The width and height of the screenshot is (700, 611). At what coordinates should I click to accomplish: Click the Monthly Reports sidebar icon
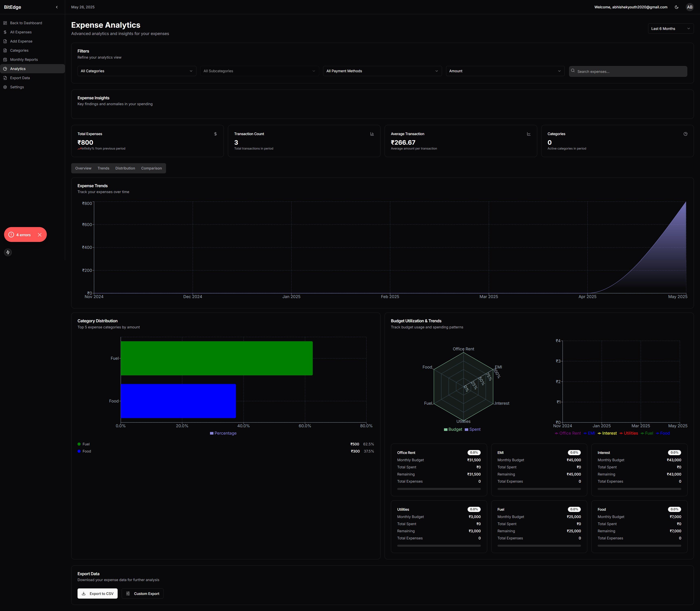click(5, 60)
